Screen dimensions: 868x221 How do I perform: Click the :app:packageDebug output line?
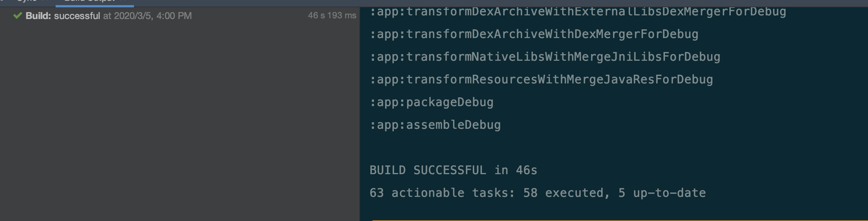click(431, 102)
